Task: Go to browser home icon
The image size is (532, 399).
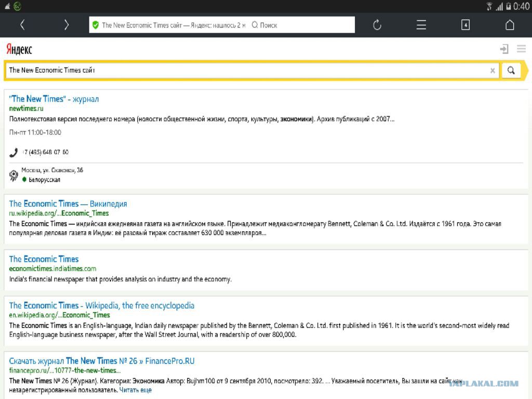Action: 510,25
